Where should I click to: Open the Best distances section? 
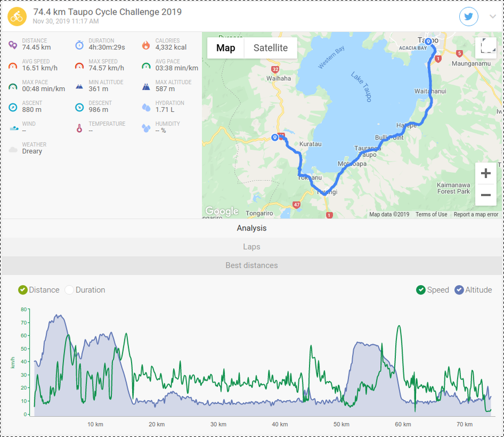tap(252, 265)
